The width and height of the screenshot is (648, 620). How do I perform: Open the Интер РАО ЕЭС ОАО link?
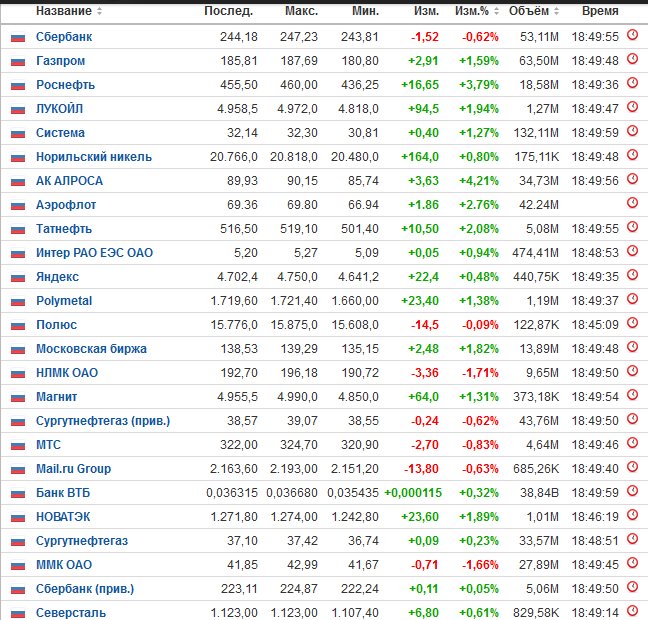(94, 253)
